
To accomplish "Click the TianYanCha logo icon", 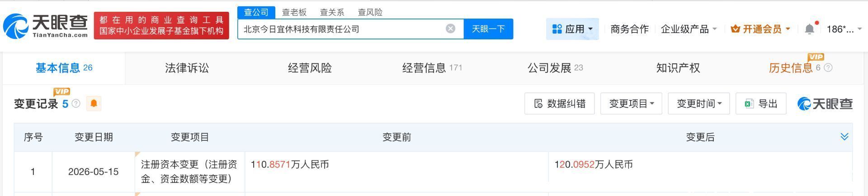I will pyautogui.click(x=16, y=26).
